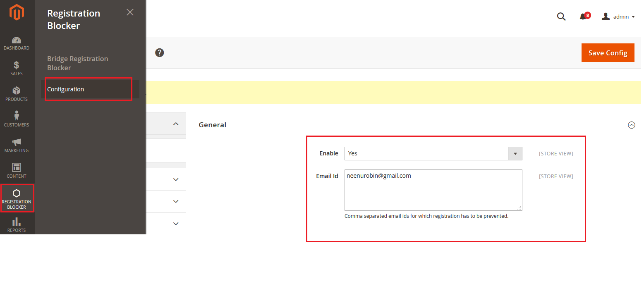The height and width of the screenshot is (298, 644).
Task: Click into the Email Id text area
Action: coord(433,190)
